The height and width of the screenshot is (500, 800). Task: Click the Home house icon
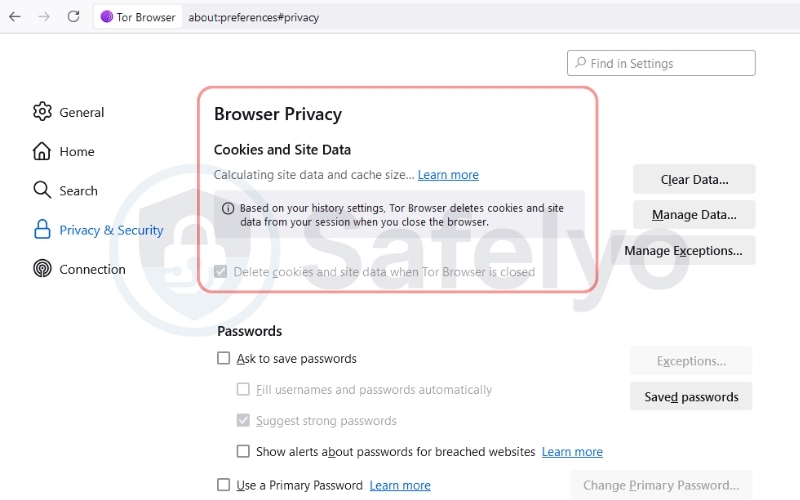42,151
